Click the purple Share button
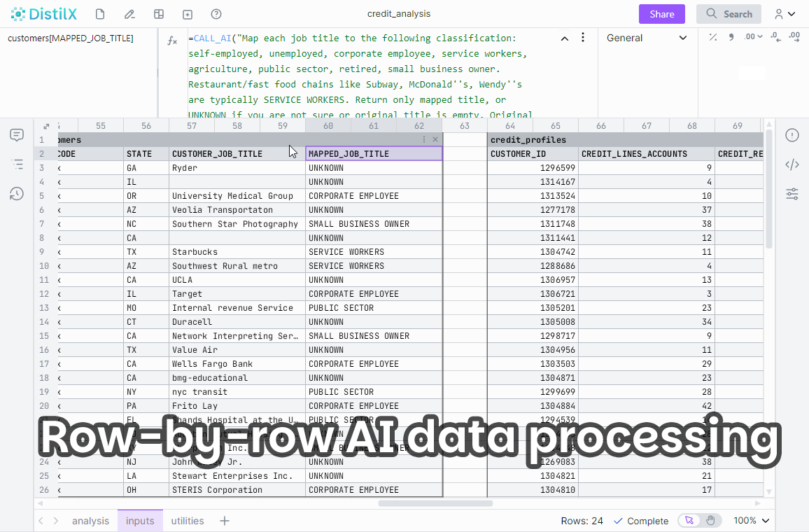The image size is (809, 532). coord(661,14)
